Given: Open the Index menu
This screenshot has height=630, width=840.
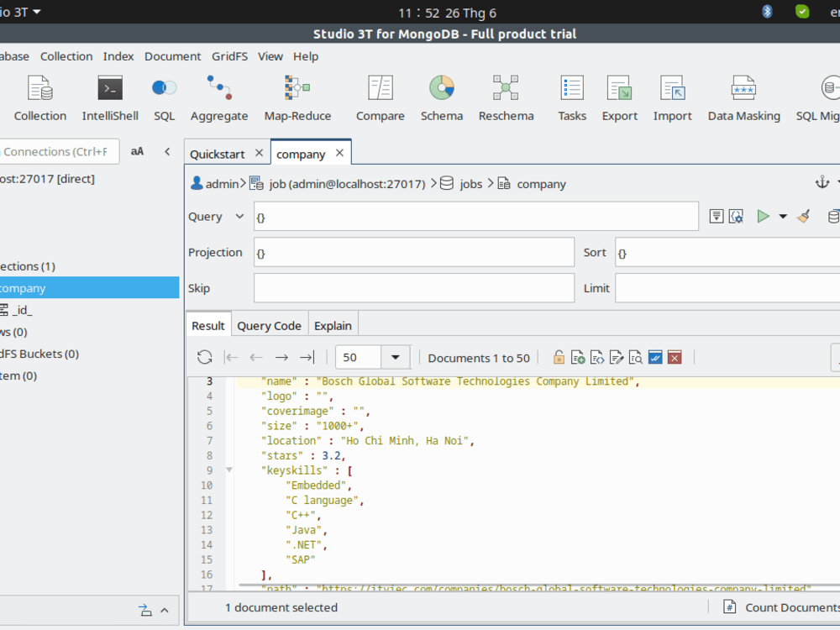Looking at the screenshot, I should (x=118, y=56).
